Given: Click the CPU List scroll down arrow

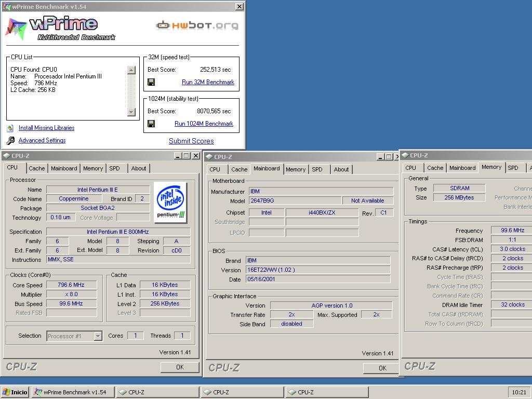Looking at the screenshot, I should click(x=131, y=112).
